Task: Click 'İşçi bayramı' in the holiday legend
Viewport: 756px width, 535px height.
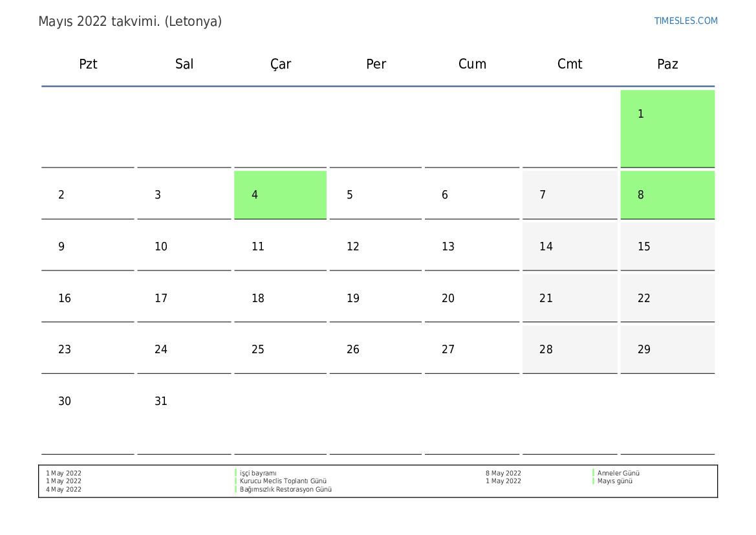Action: click(x=258, y=473)
